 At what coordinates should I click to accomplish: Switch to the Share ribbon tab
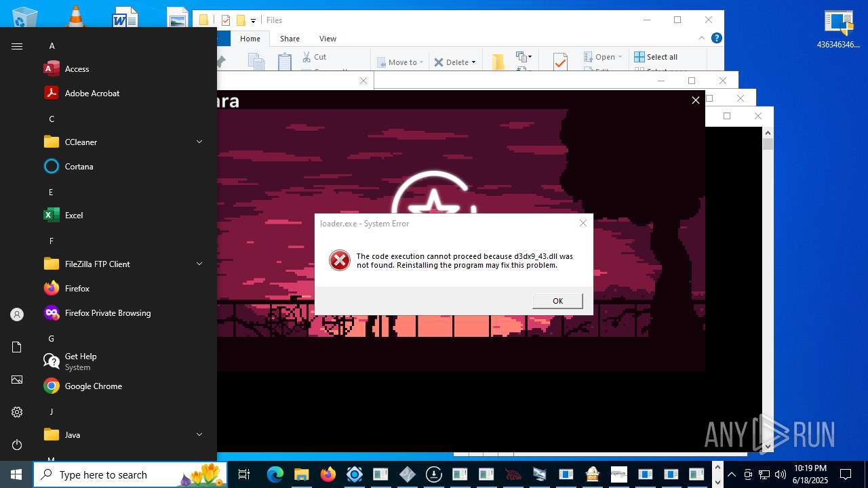[290, 39]
